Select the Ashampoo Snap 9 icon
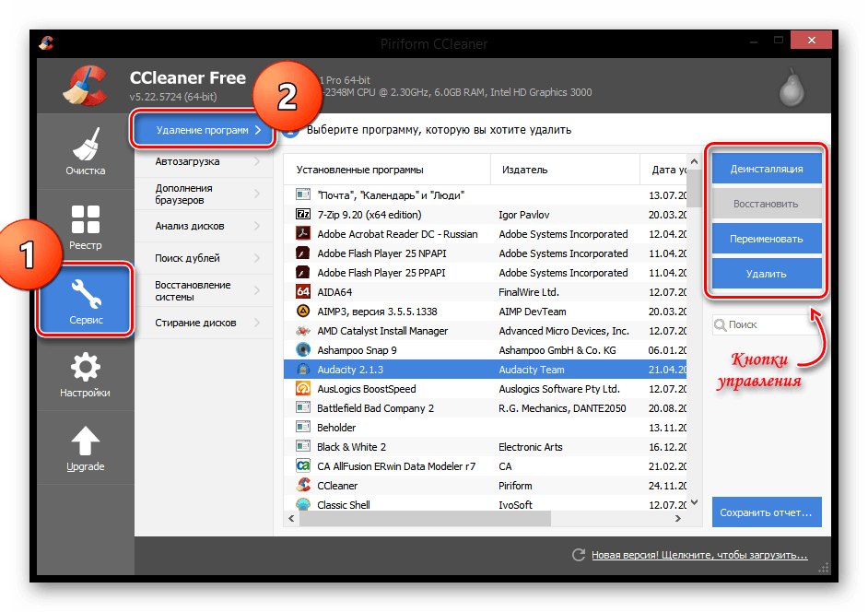This screenshot has height=612, width=868. 303,350
